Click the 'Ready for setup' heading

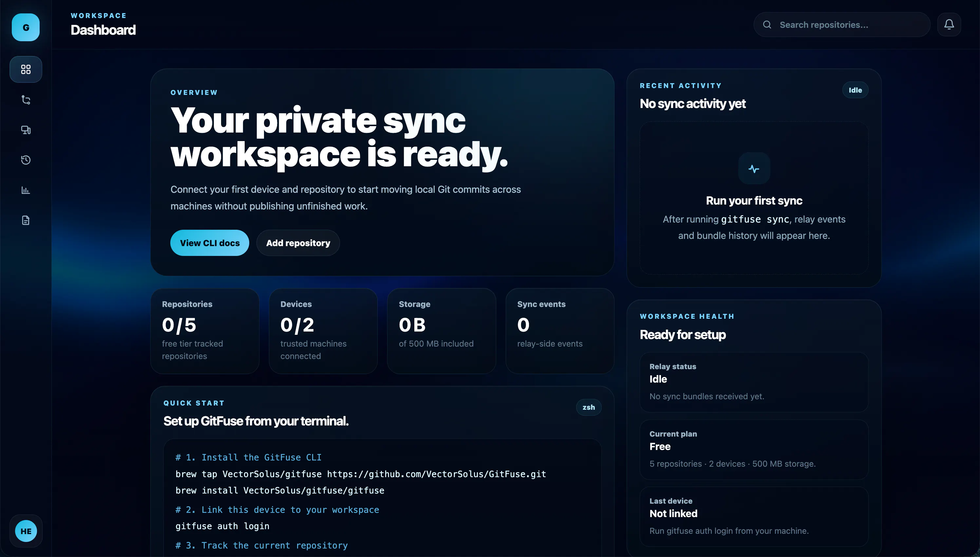coord(683,335)
